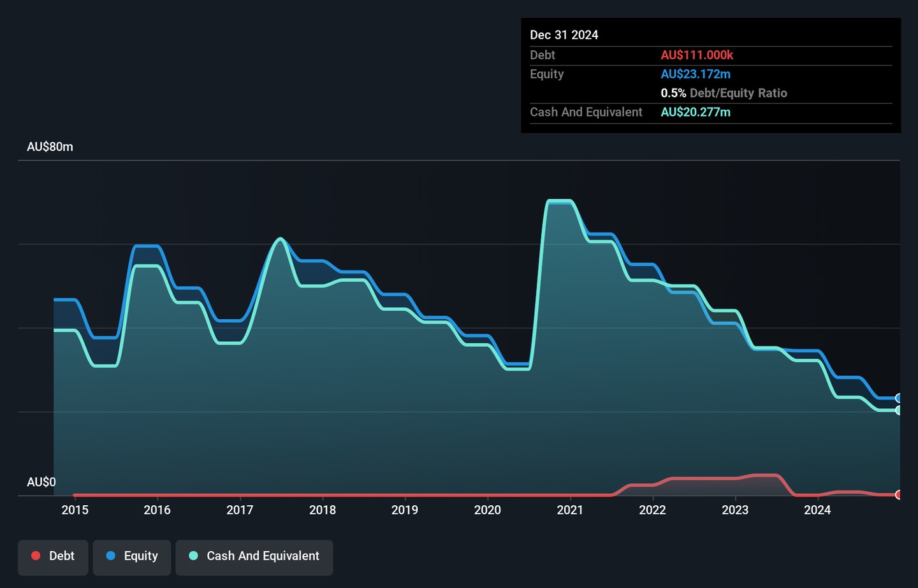918x588 pixels.
Task: Click the Dec 31 2024 tooltip date
Action: [x=564, y=35]
